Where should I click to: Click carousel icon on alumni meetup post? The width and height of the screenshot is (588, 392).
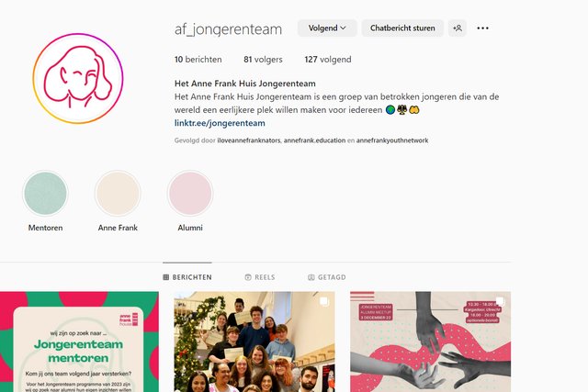[x=500, y=302]
